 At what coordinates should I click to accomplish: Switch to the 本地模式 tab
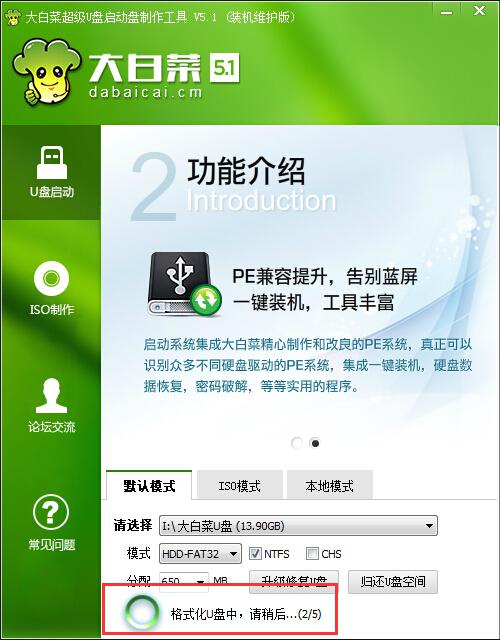click(x=329, y=486)
